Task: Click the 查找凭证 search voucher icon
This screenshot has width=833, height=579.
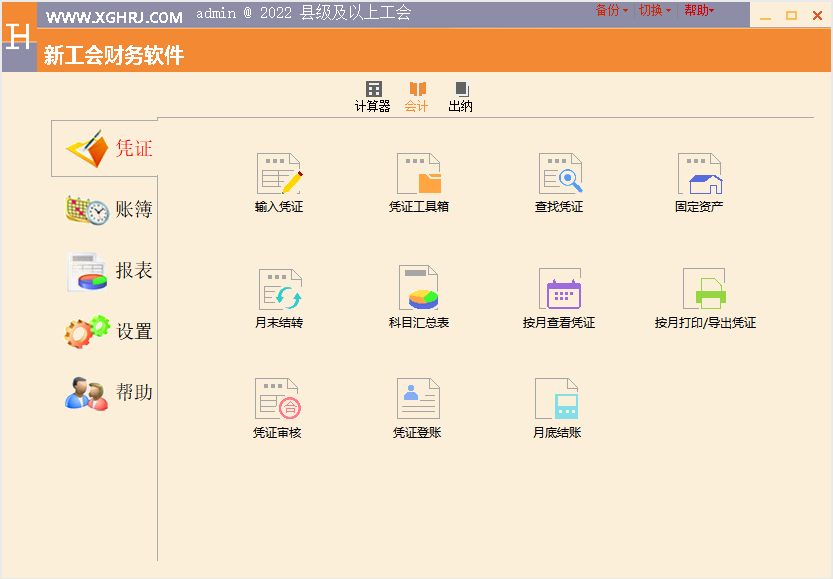Action: pyautogui.click(x=559, y=176)
